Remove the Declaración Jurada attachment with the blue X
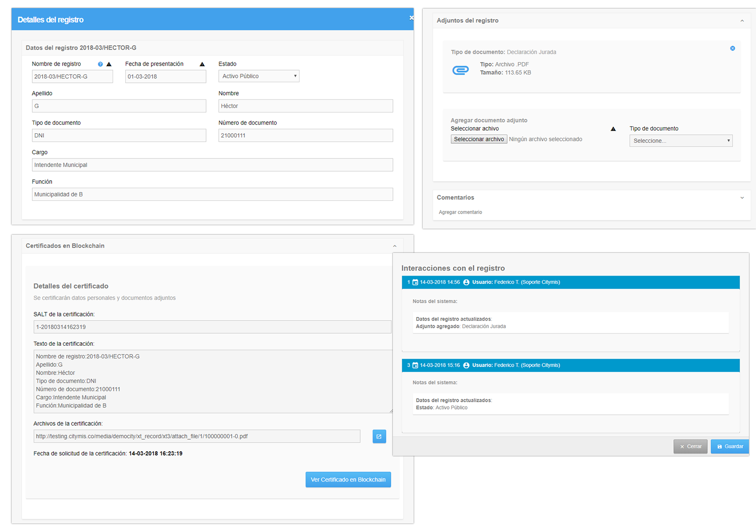Image resolution: width=756 pixels, height=532 pixels. (732, 48)
